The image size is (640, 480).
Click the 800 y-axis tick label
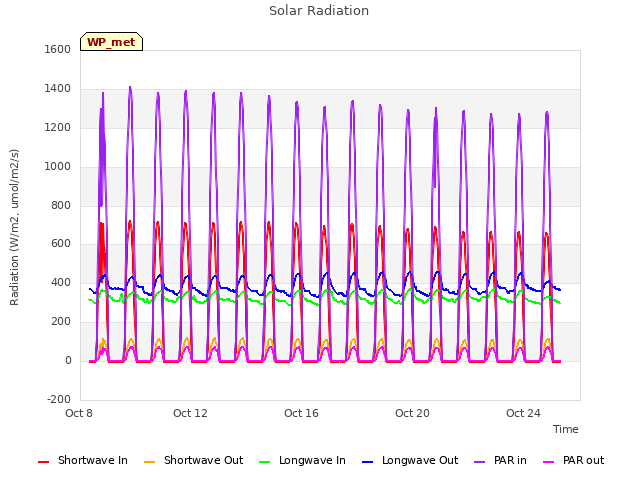point(61,205)
